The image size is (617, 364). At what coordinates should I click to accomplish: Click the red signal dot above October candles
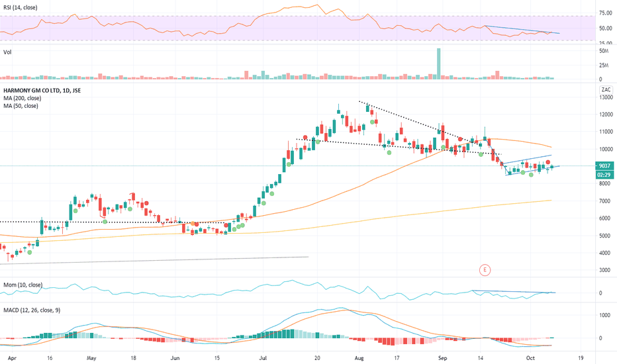point(547,162)
